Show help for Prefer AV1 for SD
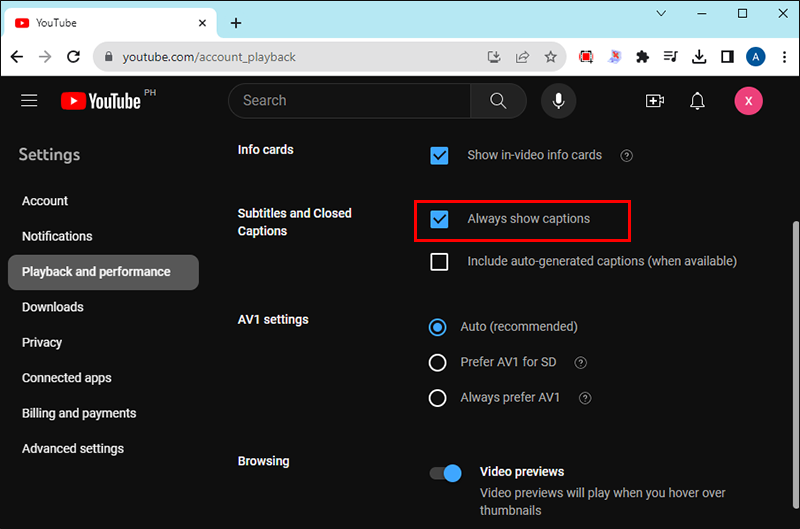The width and height of the screenshot is (800, 529). (581, 363)
